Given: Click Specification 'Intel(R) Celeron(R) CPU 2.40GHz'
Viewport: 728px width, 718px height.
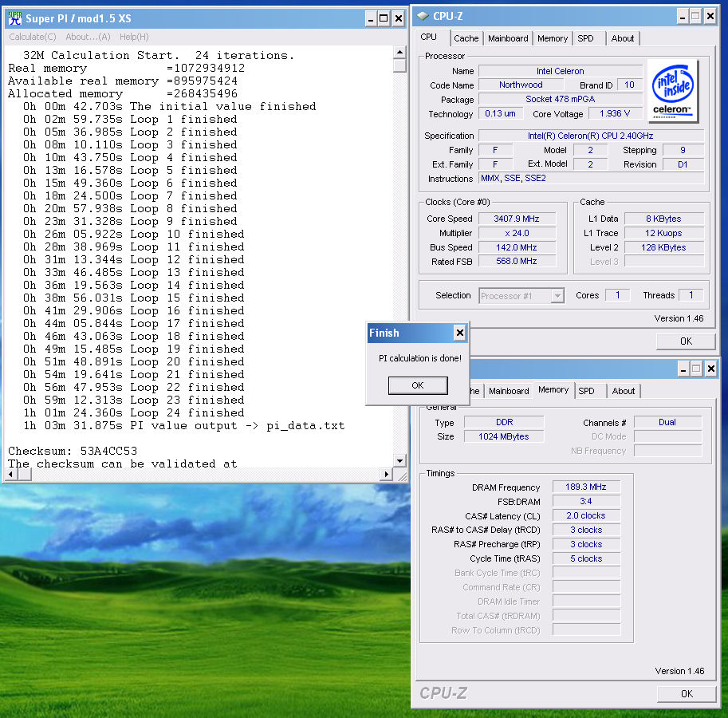Looking at the screenshot, I should click(x=591, y=136).
